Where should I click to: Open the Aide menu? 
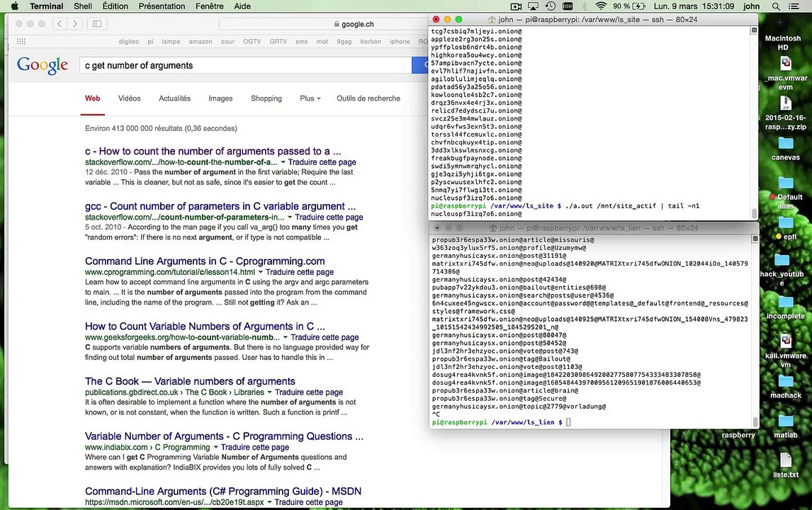tap(242, 6)
